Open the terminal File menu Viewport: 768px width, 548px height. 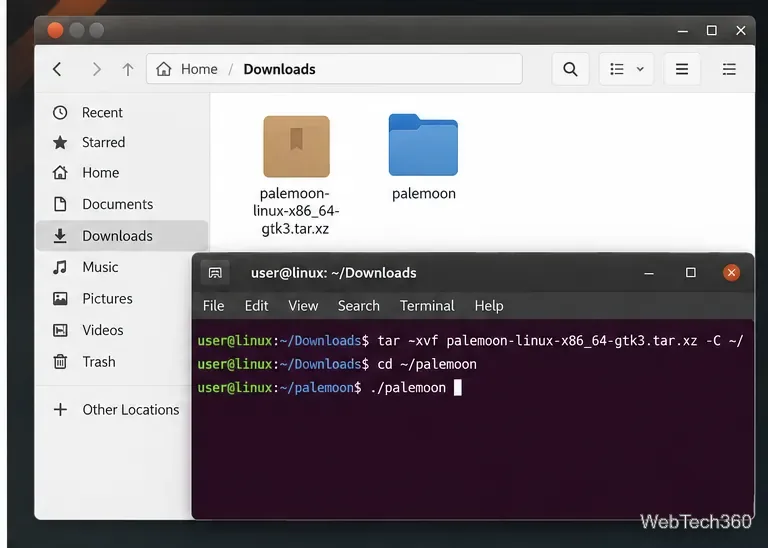[214, 306]
